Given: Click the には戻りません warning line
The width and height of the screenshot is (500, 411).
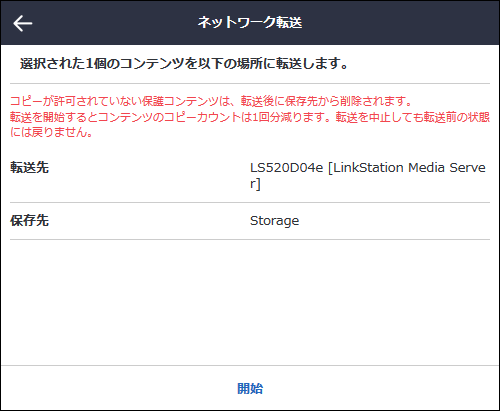Looking at the screenshot, I should tap(51, 133).
